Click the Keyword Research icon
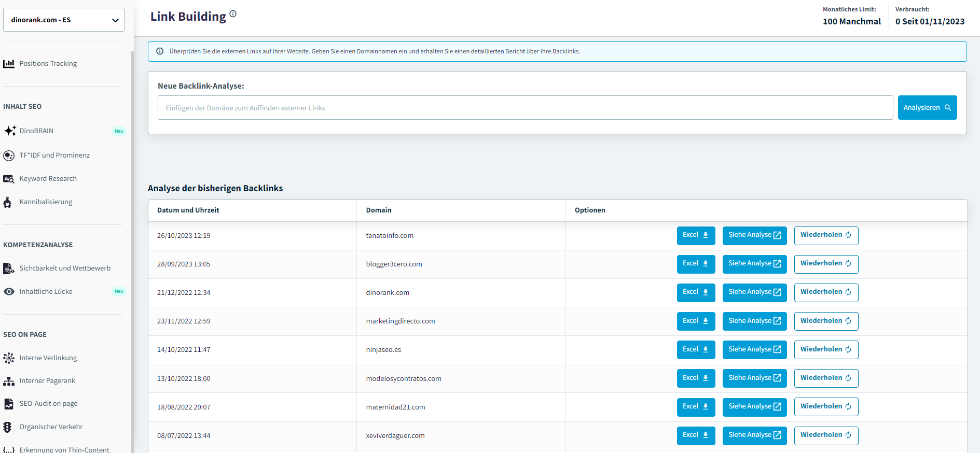The image size is (980, 453). pyautogui.click(x=9, y=179)
